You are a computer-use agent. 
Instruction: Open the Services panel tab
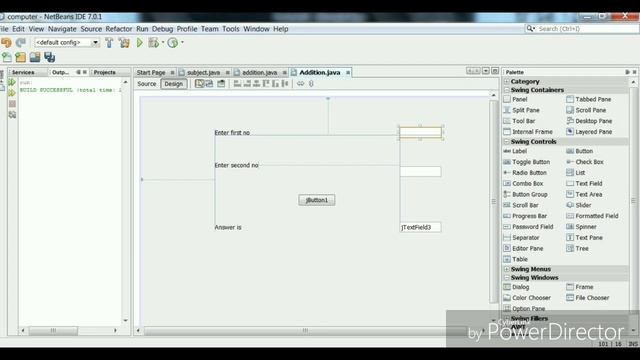[x=23, y=72]
